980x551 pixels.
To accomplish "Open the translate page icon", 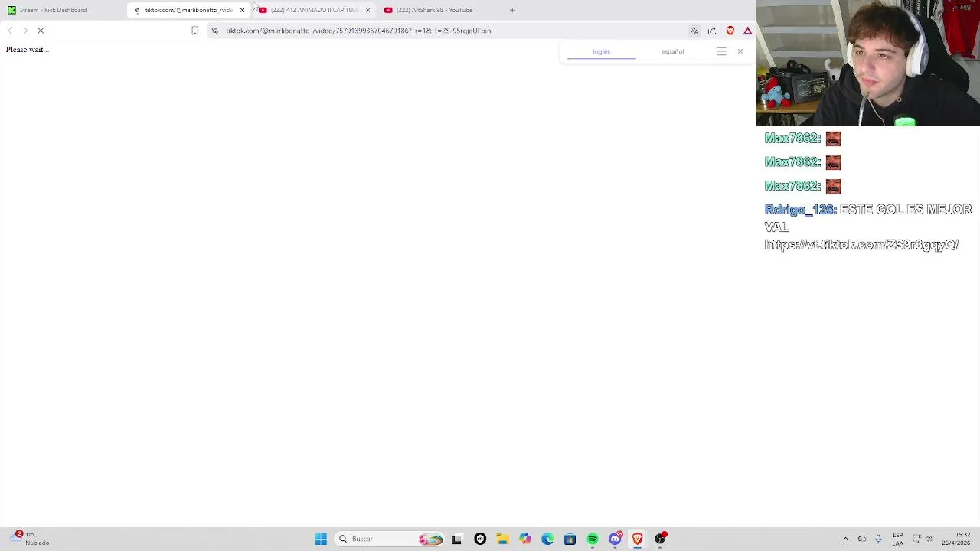I will pos(694,31).
